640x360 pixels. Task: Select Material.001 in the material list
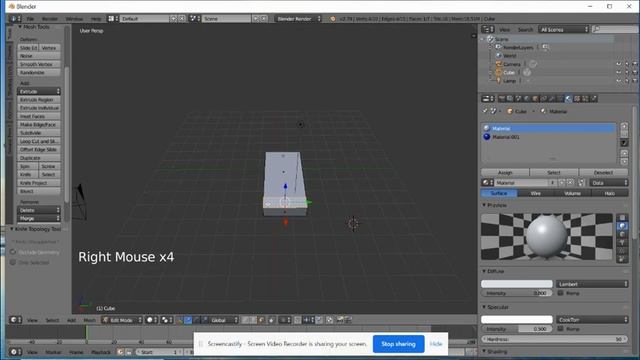pyautogui.click(x=549, y=137)
